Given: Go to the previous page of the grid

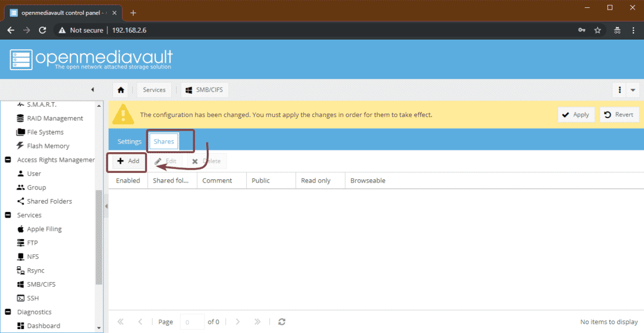Looking at the screenshot, I should 140,322.
